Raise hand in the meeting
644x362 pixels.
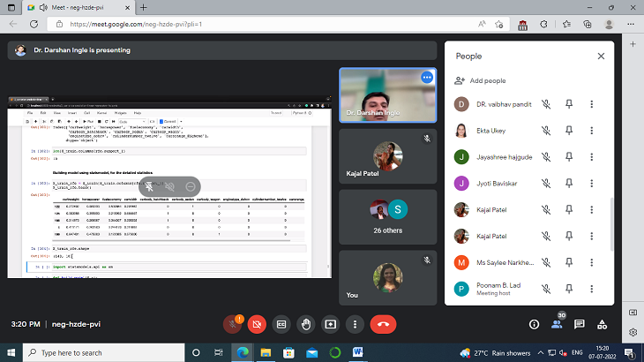(306, 324)
